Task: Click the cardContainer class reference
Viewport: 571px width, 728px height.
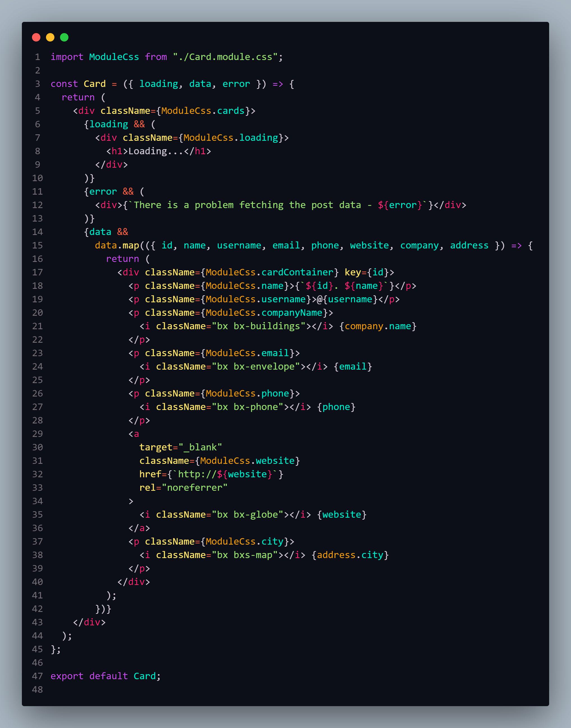Action: pos(297,272)
